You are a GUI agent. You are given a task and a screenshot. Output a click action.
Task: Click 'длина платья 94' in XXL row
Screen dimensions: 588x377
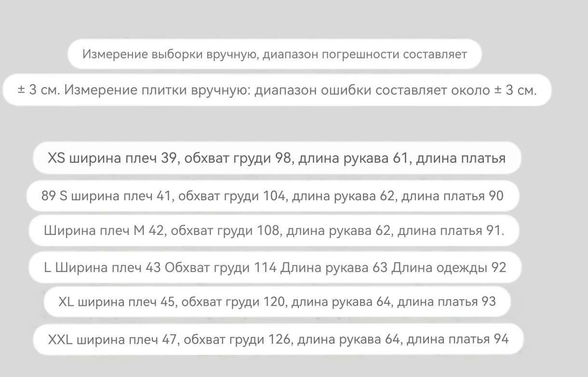[x=458, y=339]
